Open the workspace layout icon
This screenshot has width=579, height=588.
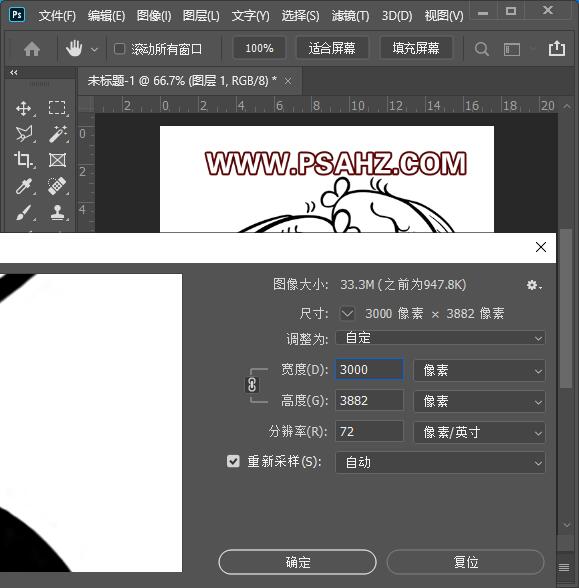click(512, 49)
